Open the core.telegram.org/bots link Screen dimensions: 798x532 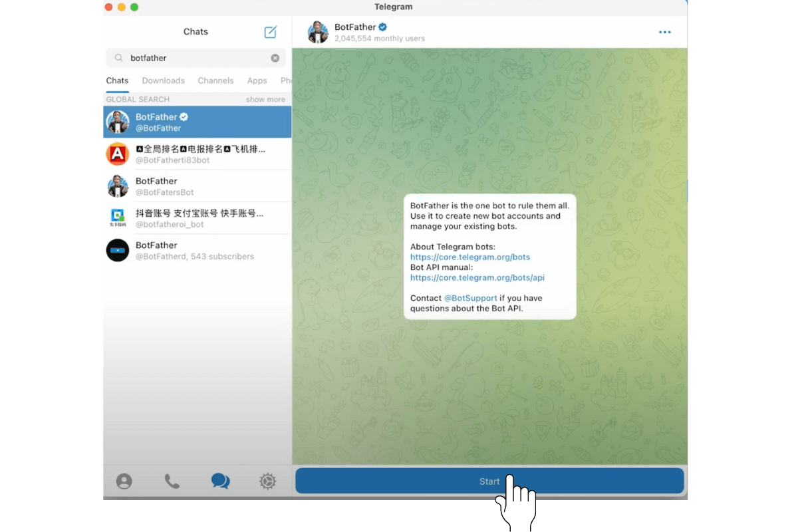pyautogui.click(x=470, y=257)
